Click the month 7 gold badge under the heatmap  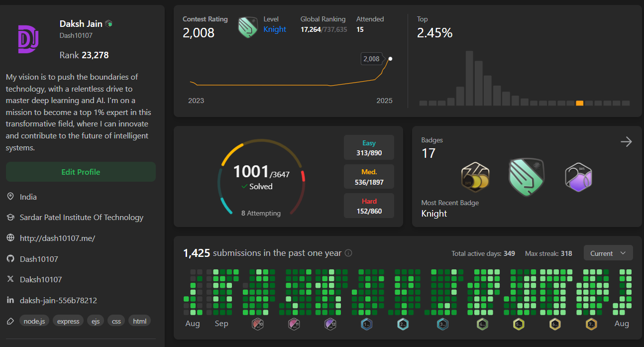click(591, 324)
